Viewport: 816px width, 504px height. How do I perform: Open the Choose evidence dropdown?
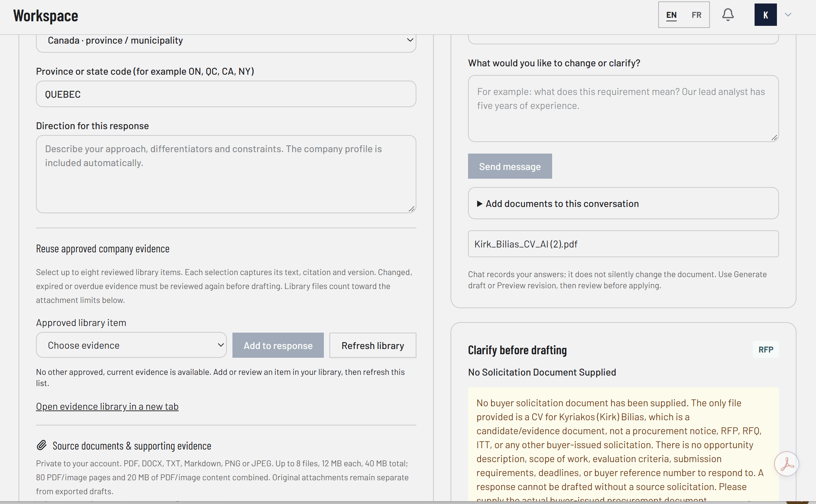131,345
